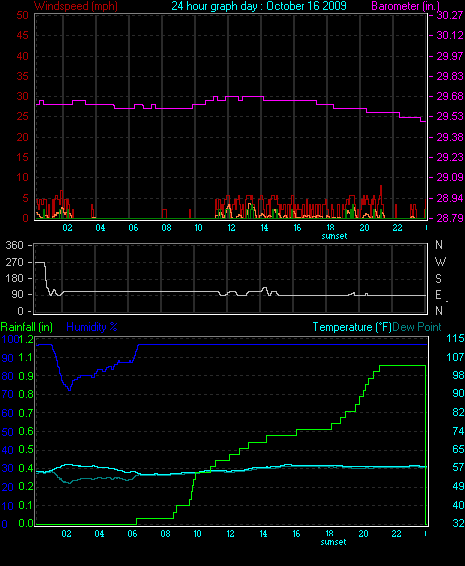Image resolution: width=465 pixels, height=566 pixels.
Task: Click the blue 80 humidity axis value
Action: [8, 376]
